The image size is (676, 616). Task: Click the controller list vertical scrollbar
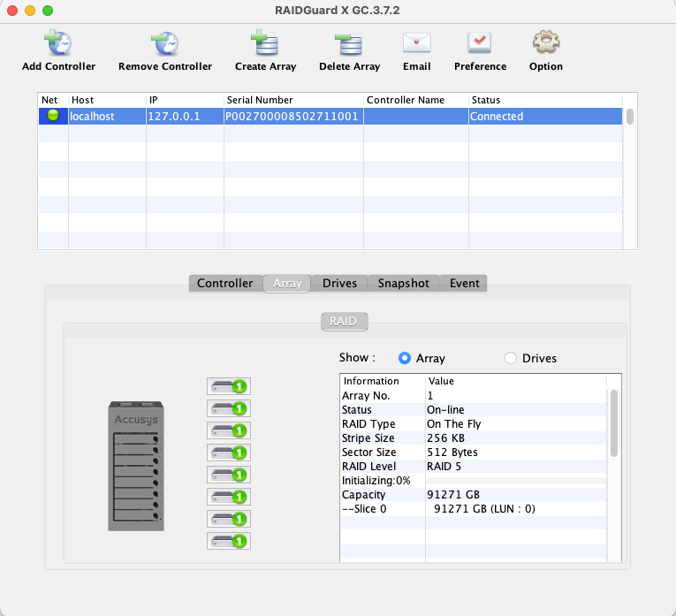pyautogui.click(x=630, y=117)
